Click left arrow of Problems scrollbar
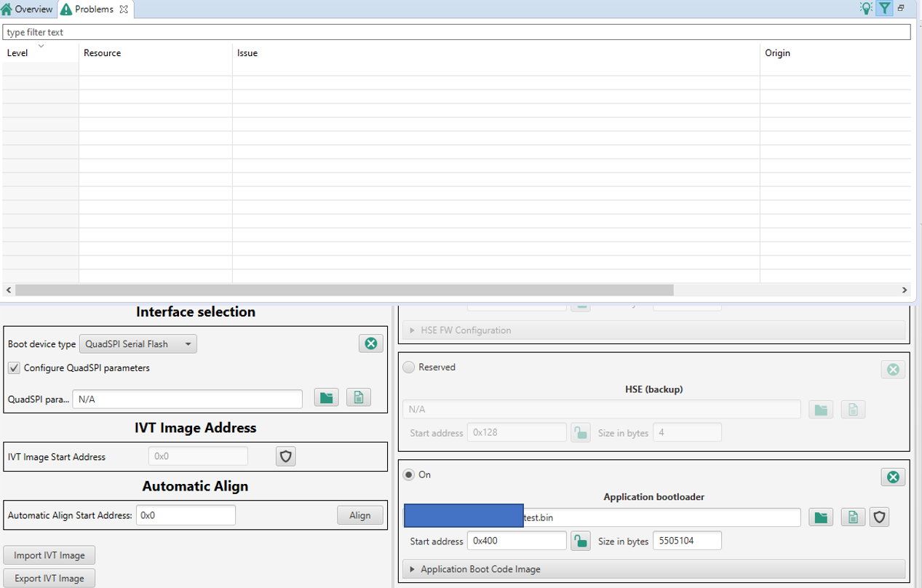Image resolution: width=922 pixels, height=588 pixels. pyautogui.click(x=8, y=290)
